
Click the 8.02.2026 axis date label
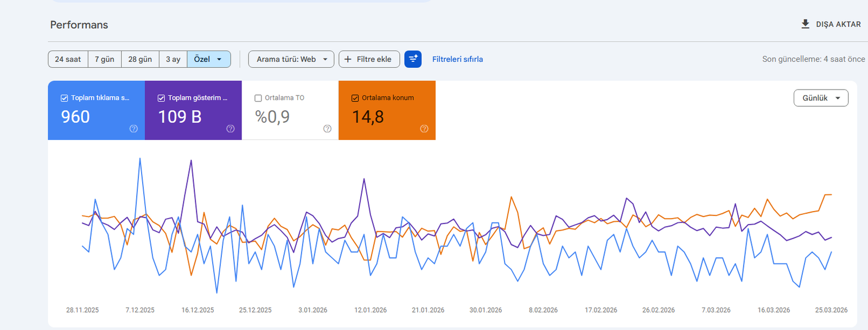[x=543, y=310]
